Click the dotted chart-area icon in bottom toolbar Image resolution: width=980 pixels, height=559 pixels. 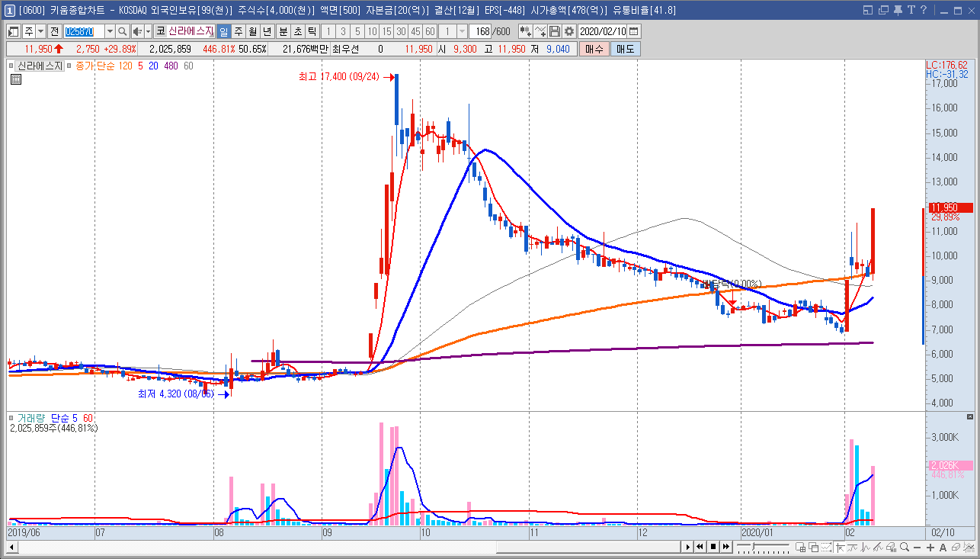coord(827,547)
